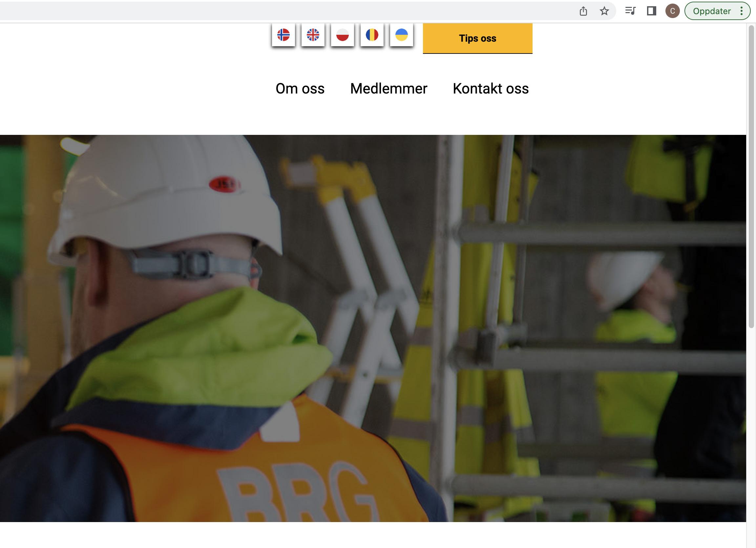The width and height of the screenshot is (756, 548).
Task: Click the construction worker hero image
Action: [x=373, y=328]
